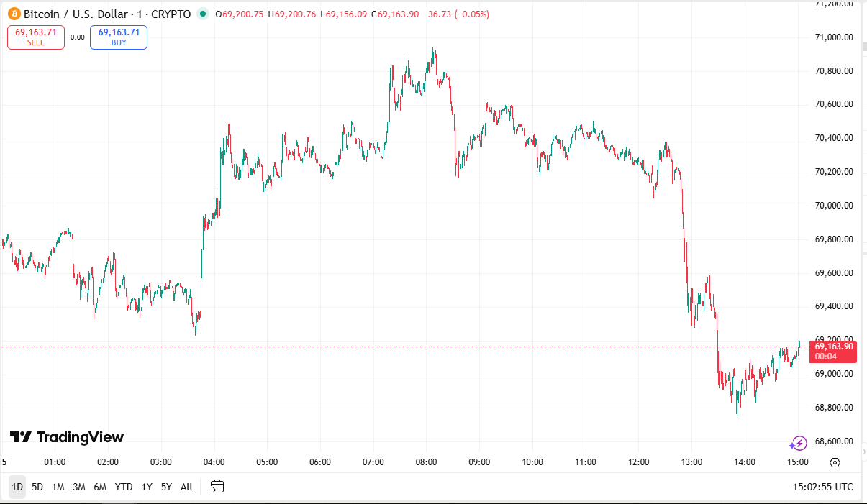Click the purple lightning replay icon
This screenshot has height=504, width=867.
798,443
